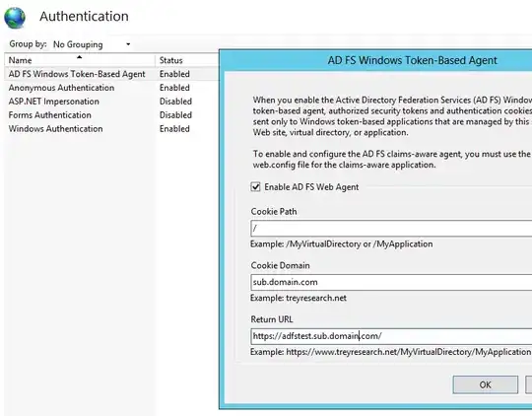Click Disabled status of Forms Authentication
The width and height of the screenshot is (532, 416).
pos(175,115)
